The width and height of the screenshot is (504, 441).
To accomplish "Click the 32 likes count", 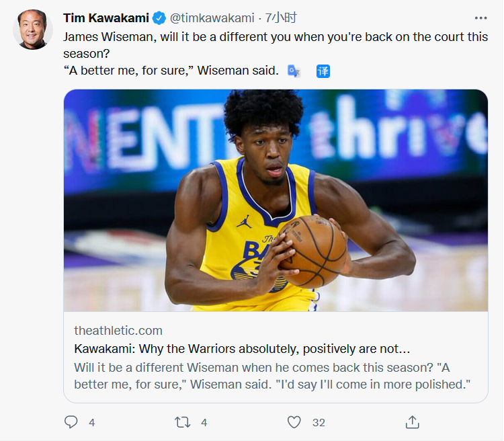I will pyautogui.click(x=319, y=422).
